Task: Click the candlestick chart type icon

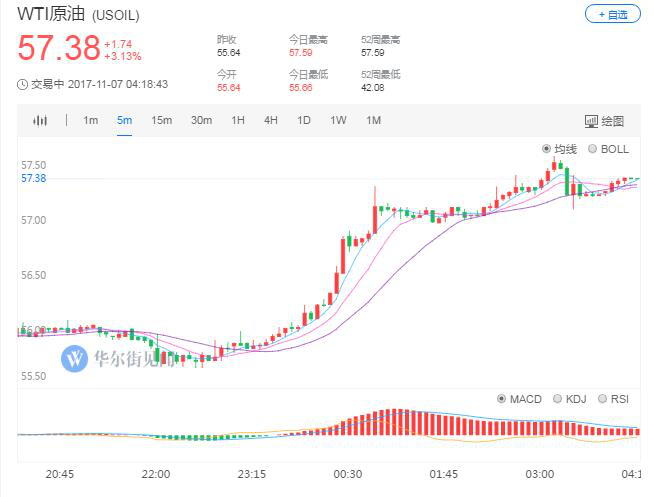Action: click(40, 121)
